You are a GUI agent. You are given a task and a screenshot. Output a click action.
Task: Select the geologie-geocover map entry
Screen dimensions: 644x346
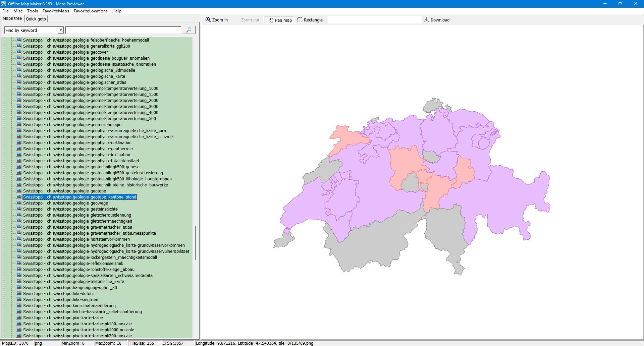click(77, 52)
